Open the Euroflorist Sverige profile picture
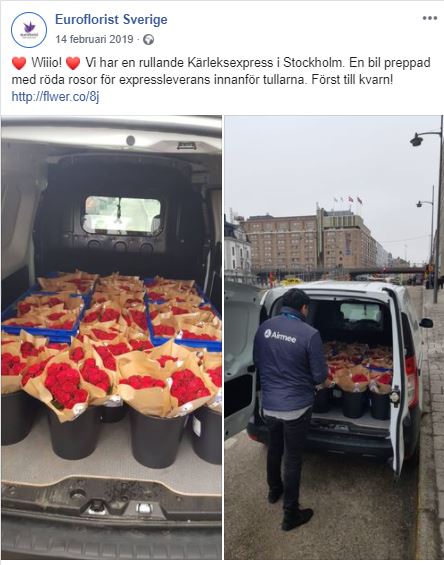444x565 pixels. [29, 30]
